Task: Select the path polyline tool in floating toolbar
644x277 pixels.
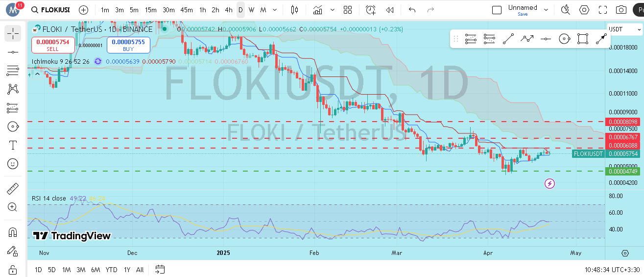Action: (527, 39)
